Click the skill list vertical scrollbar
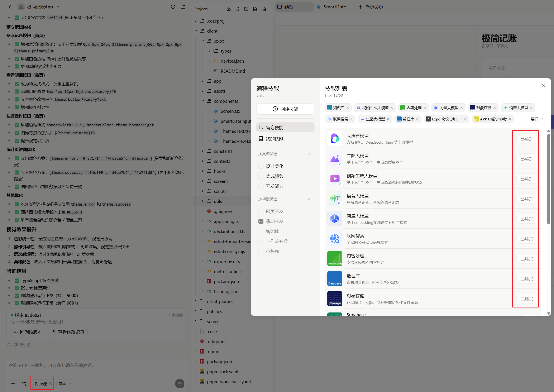This screenshot has width=554, height=392. click(x=548, y=179)
